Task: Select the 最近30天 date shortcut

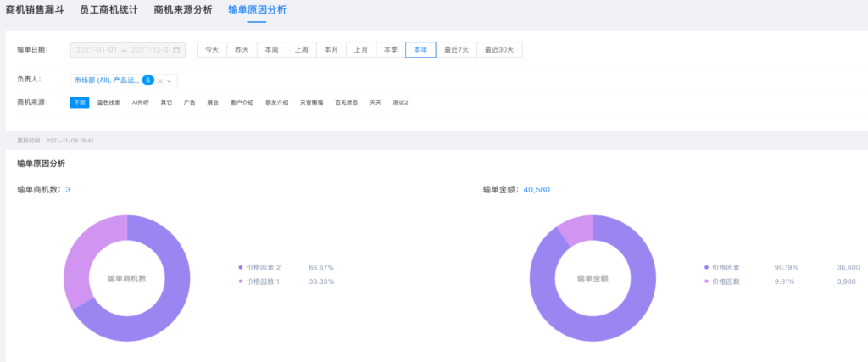Action: click(499, 50)
